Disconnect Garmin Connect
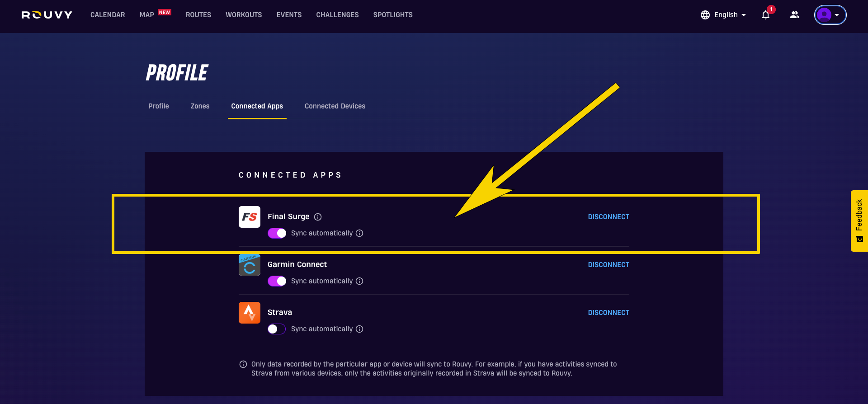This screenshot has width=868, height=404. [609, 265]
